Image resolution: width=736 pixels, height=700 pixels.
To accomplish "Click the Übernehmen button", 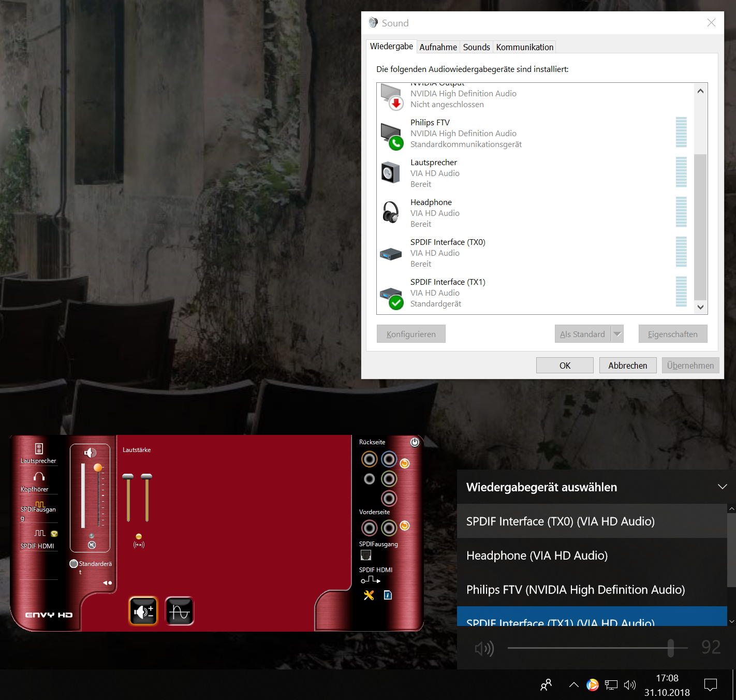I will [690, 366].
